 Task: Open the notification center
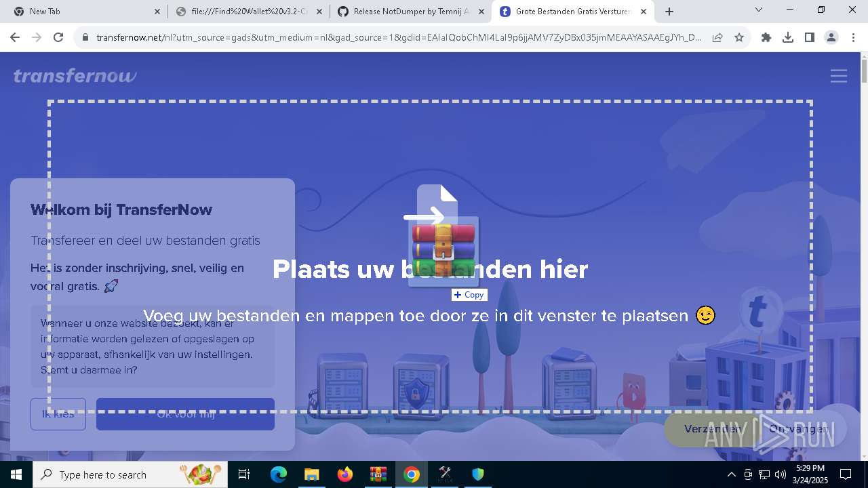tap(846, 474)
